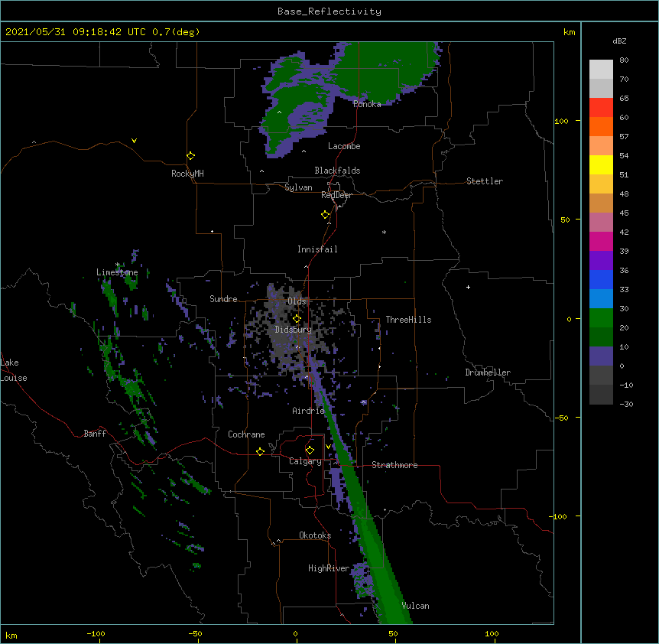The height and width of the screenshot is (644, 659).
Task: Select the orange 57-60 dBZ legend swatch
Action: coord(601,126)
